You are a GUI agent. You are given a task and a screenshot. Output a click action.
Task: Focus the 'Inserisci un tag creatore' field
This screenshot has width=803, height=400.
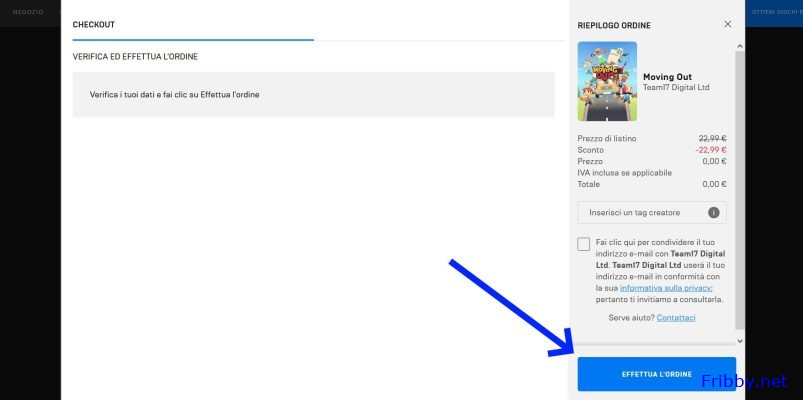640,213
